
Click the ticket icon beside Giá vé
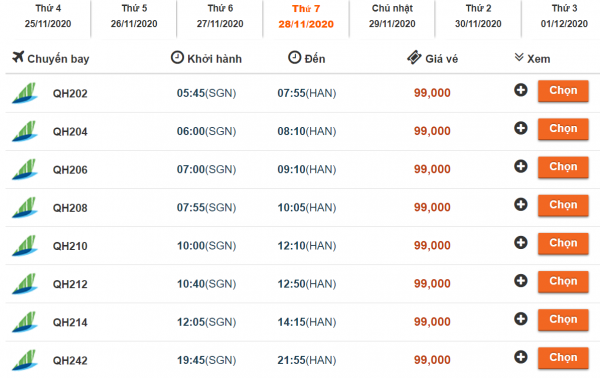point(414,57)
